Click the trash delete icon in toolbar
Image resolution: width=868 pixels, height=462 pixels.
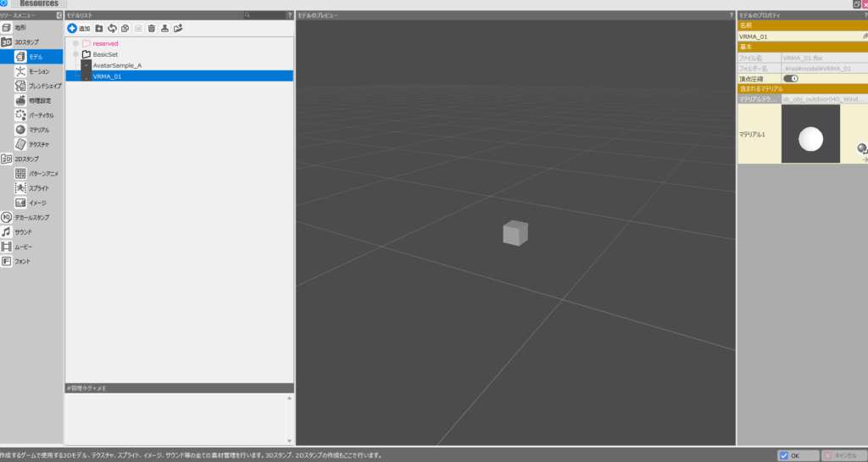(x=151, y=29)
